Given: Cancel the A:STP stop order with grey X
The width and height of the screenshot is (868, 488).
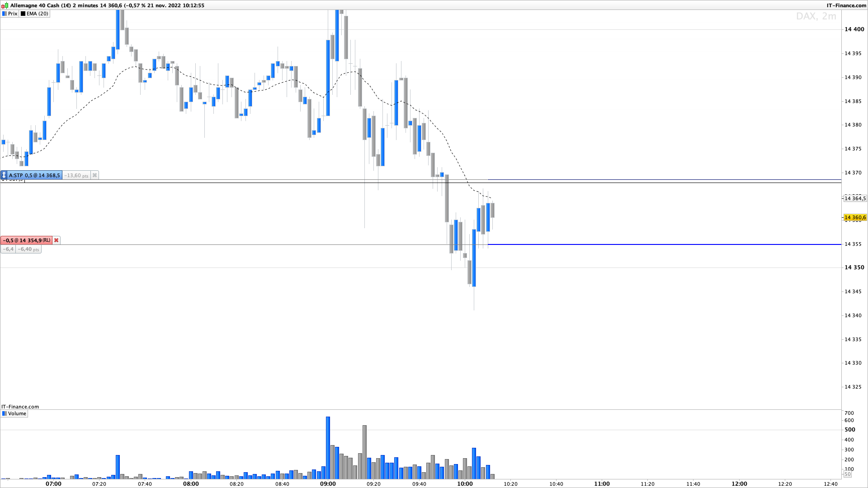Looking at the screenshot, I should pos(94,175).
